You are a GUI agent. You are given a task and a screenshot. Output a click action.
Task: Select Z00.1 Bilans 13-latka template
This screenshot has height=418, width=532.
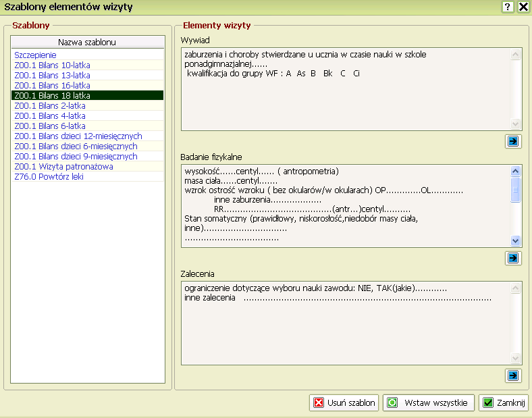pos(88,76)
